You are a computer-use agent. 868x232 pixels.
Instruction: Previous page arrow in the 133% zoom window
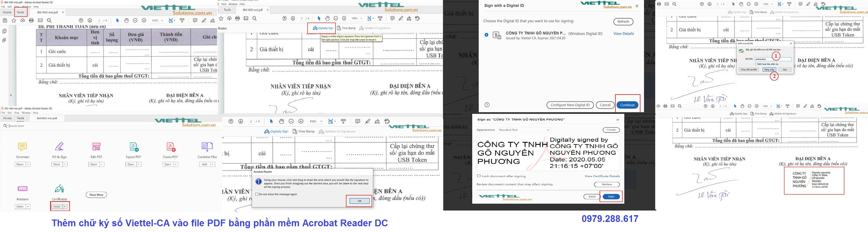pos(81,21)
